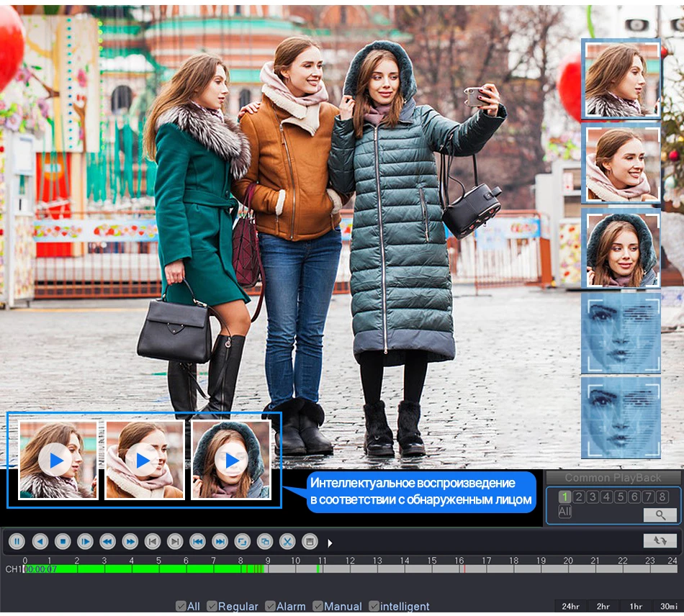Seek to hour 20 on the timeline

point(568,569)
